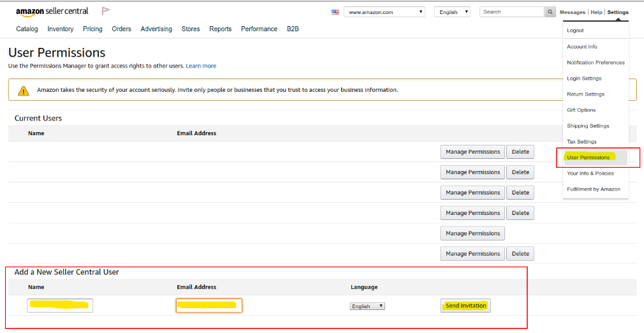Click the Help link in header
This screenshot has width=644, height=333.
tap(596, 12)
